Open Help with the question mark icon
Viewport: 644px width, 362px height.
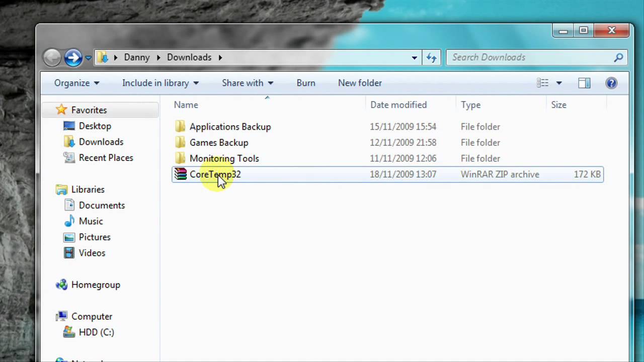(611, 83)
